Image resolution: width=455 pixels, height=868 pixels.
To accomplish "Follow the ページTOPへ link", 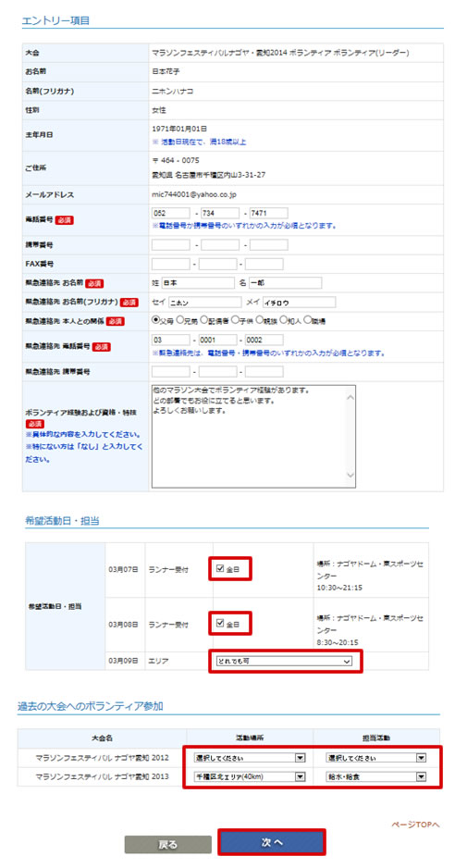I will pos(415,825).
